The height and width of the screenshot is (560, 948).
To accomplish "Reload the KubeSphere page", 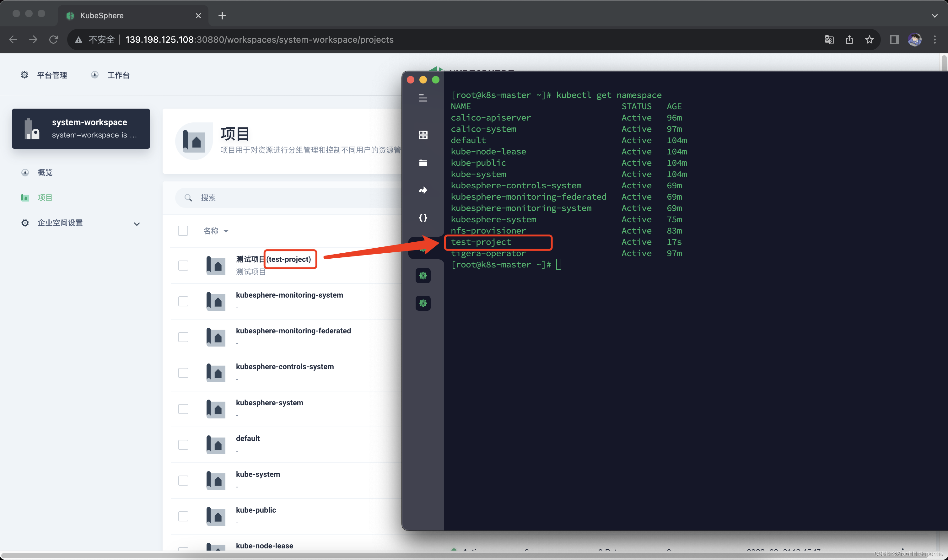I will pyautogui.click(x=54, y=40).
